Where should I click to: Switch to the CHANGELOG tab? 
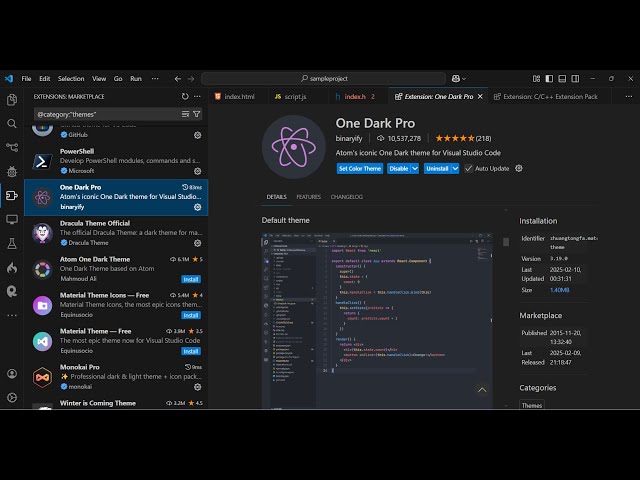(x=346, y=197)
